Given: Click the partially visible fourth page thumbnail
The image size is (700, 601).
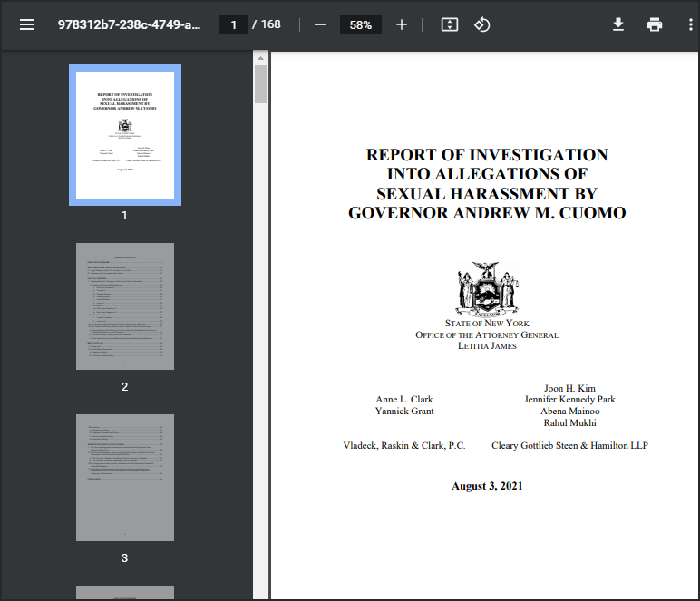Looking at the screenshot, I should click(125, 593).
